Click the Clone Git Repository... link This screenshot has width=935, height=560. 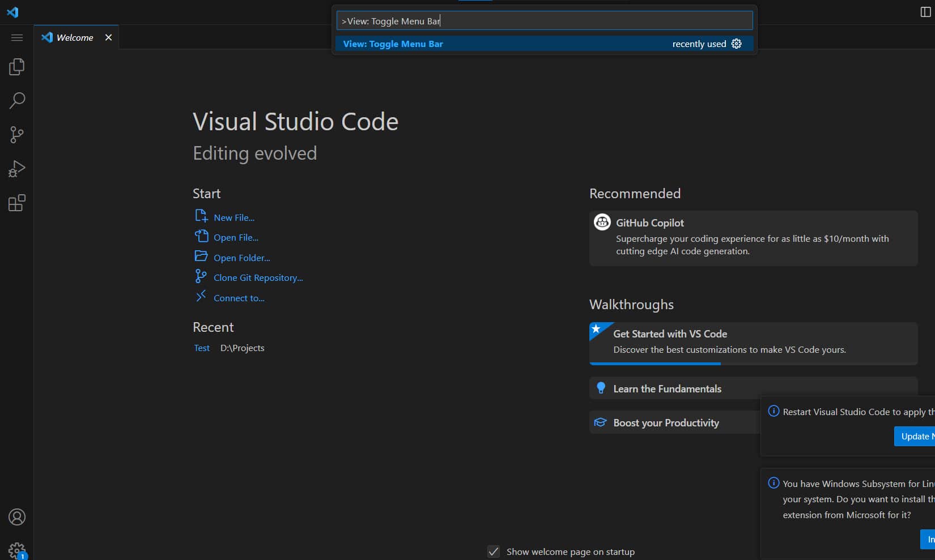pyautogui.click(x=258, y=277)
